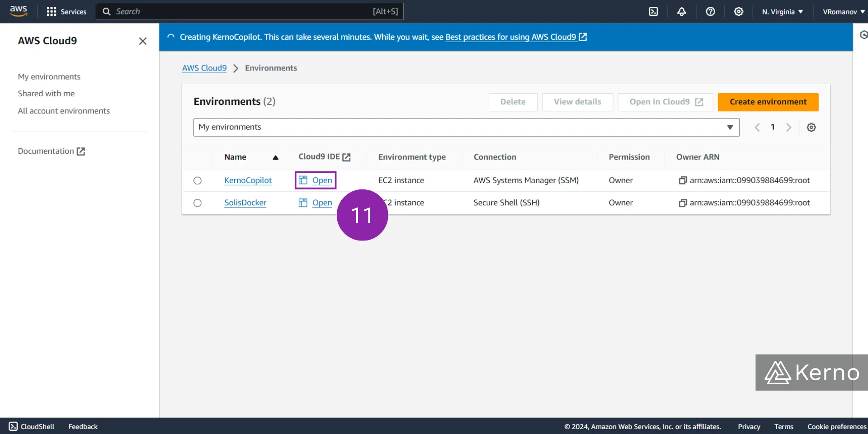Image resolution: width=868 pixels, height=434 pixels.
Task: Click the Documentation external link icon
Action: (81, 151)
